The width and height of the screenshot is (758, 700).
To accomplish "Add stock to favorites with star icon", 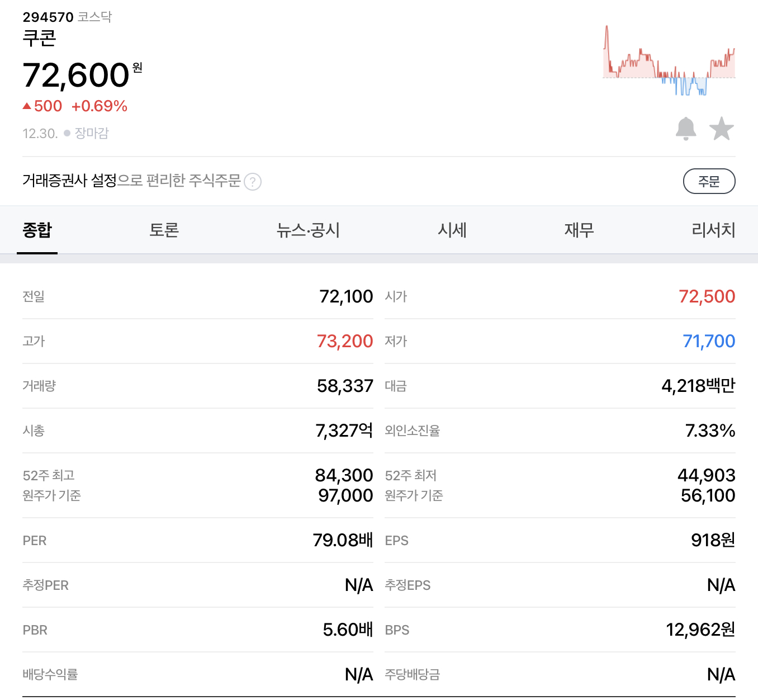I will 722,129.
